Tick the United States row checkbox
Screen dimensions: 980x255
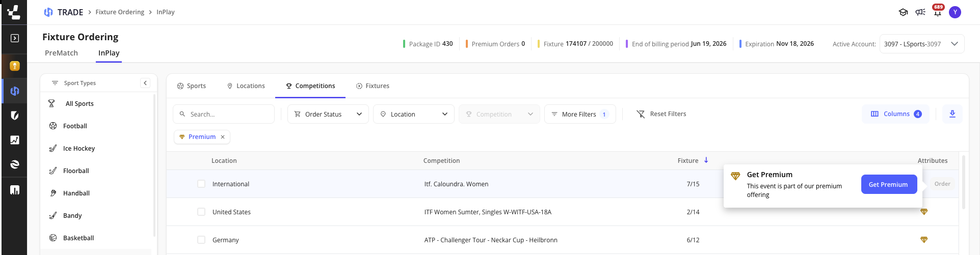tap(201, 212)
